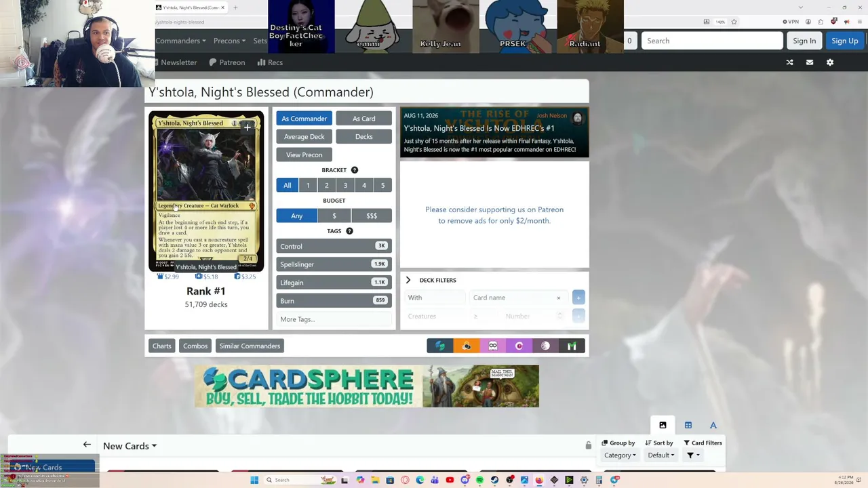Open the Recs nav item
The image size is (868, 488).
point(270,62)
